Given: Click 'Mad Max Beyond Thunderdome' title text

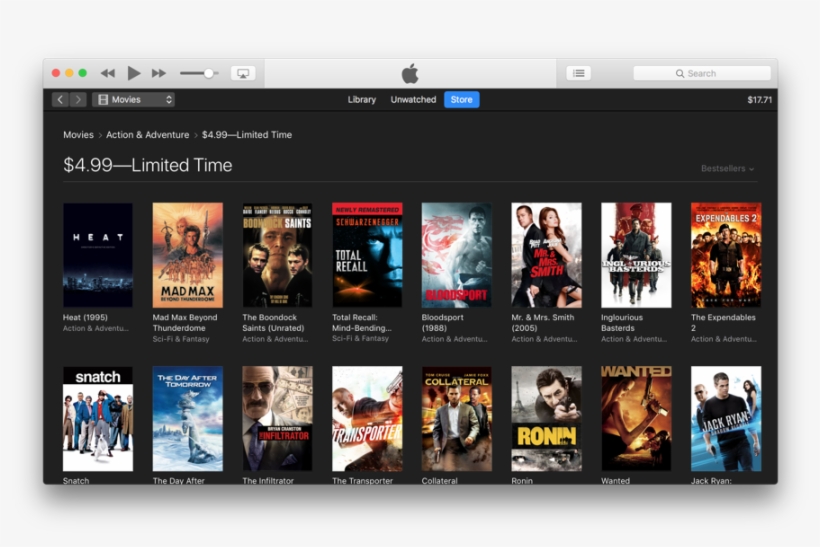Looking at the screenshot, I should tap(185, 323).
